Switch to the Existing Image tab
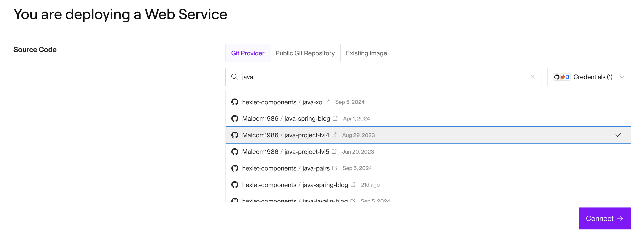Viewport: 644px width, 245px height. click(366, 53)
